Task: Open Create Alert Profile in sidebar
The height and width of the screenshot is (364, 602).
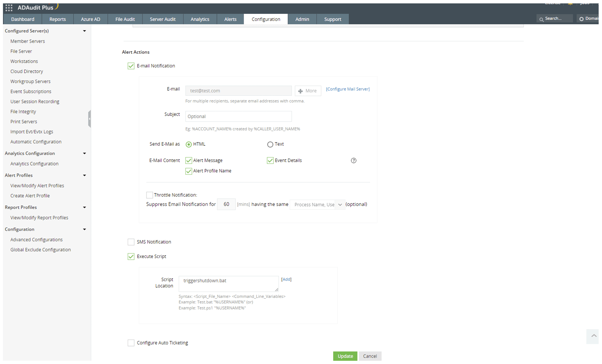Action: [30, 196]
